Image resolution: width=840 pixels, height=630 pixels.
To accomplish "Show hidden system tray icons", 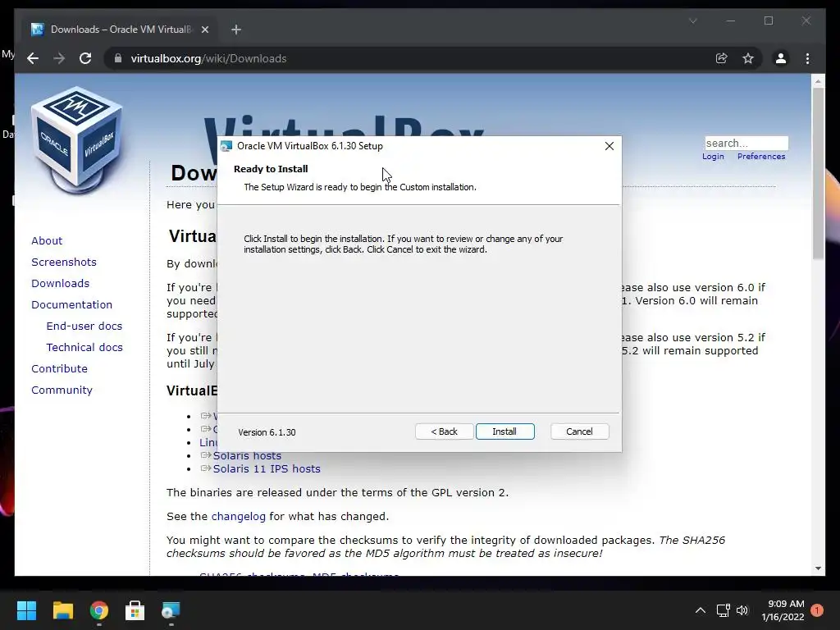I will pos(701,610).
